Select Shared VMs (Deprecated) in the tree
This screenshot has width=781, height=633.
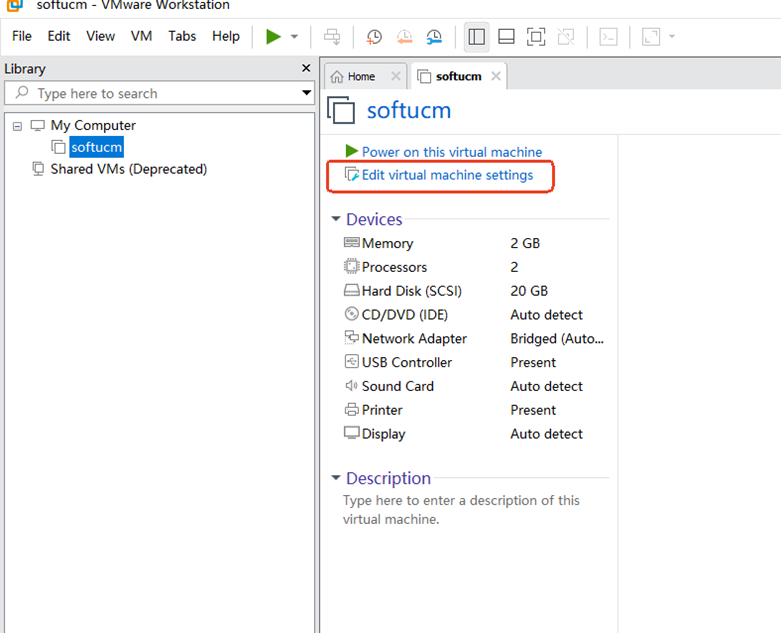[129, 169]
